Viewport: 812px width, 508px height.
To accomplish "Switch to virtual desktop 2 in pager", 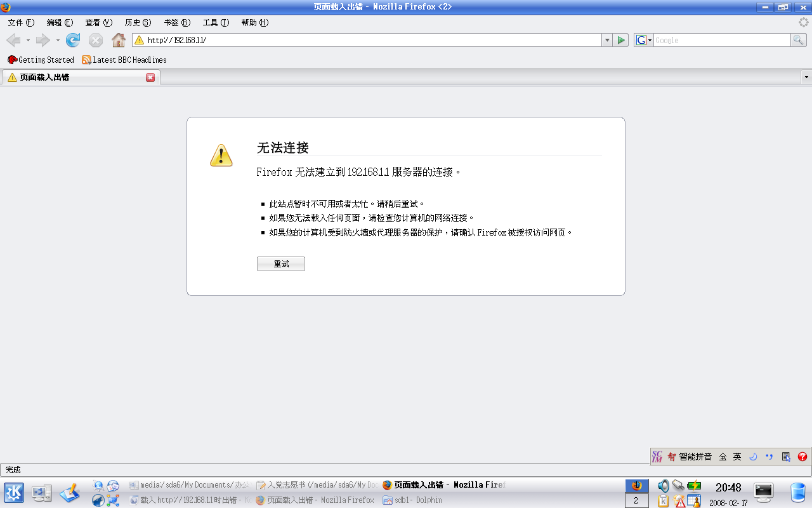I will [637, 501].
